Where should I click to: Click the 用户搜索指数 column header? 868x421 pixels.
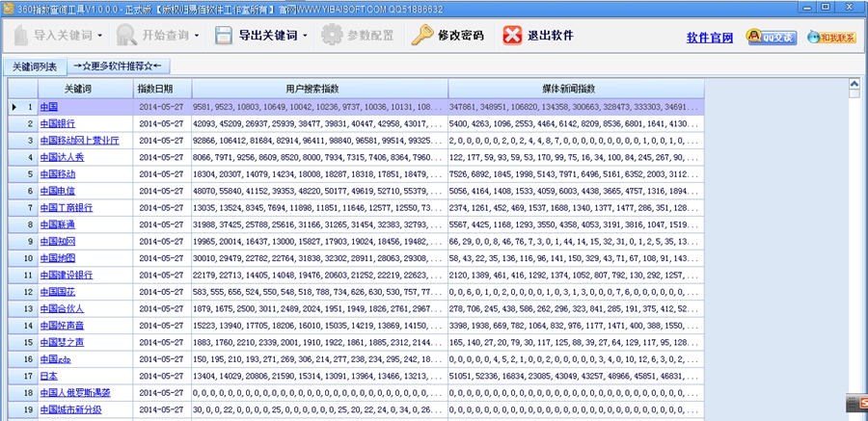(x=320, y=89)
